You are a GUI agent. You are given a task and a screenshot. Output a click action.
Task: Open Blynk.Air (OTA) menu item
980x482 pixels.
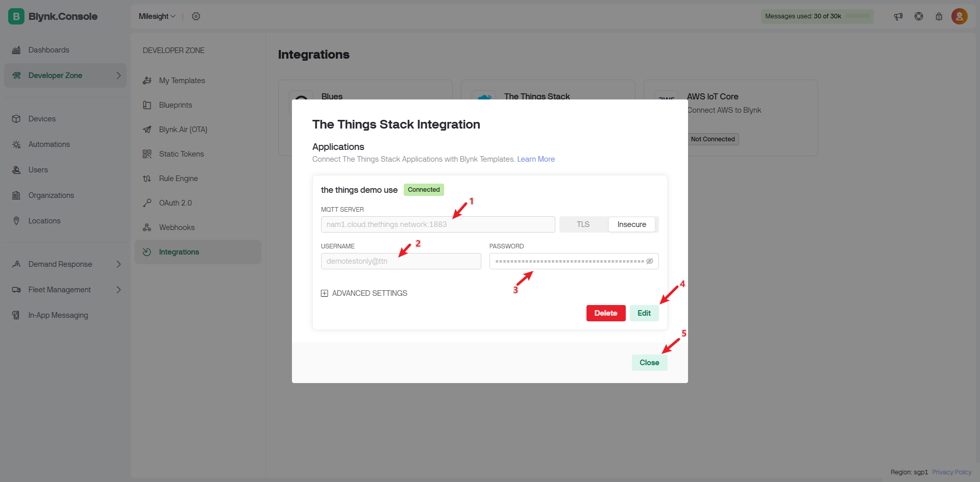click(x=198, y=130)
